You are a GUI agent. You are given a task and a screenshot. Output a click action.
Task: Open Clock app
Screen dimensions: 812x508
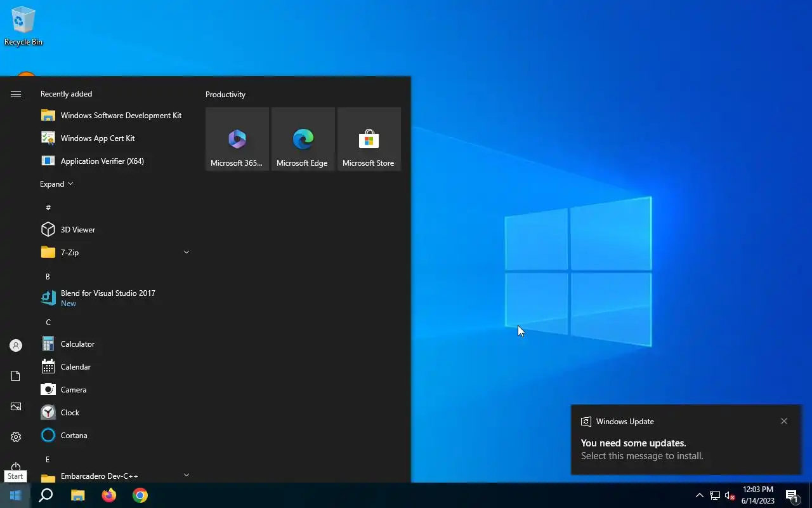[x=115, y=413]
